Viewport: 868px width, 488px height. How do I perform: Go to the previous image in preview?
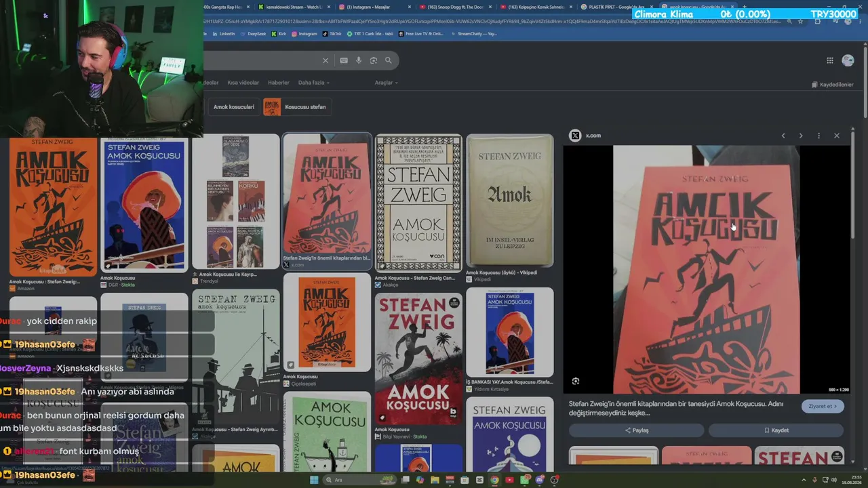click(x=783, y=136)
